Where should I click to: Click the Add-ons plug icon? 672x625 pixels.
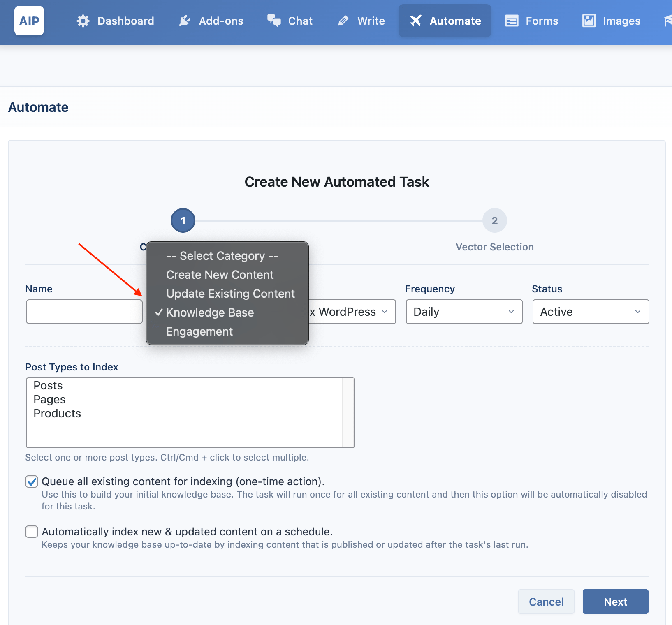[x=185, y=21]
